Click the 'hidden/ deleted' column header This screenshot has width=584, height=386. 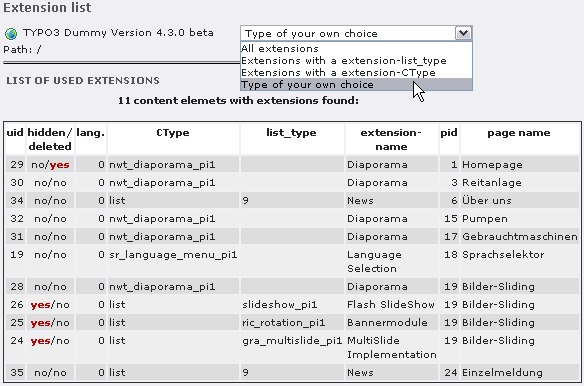click(x=50, y=139)
